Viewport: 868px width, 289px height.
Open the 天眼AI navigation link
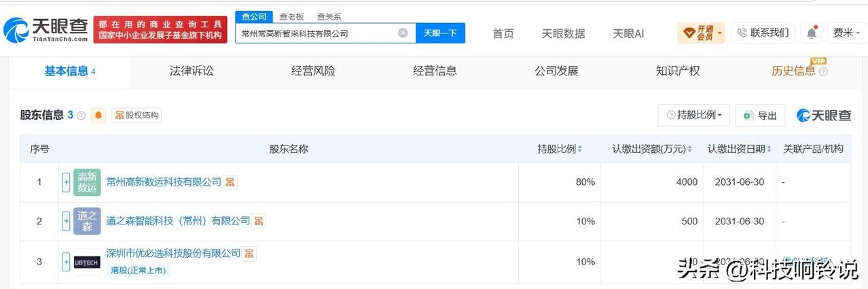click(x=628, y=33)
